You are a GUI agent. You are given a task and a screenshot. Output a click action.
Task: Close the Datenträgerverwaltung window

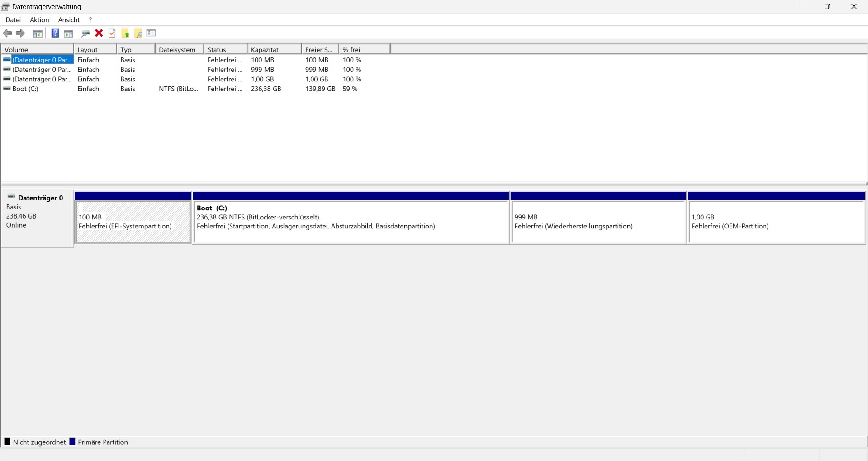(854, 7)
